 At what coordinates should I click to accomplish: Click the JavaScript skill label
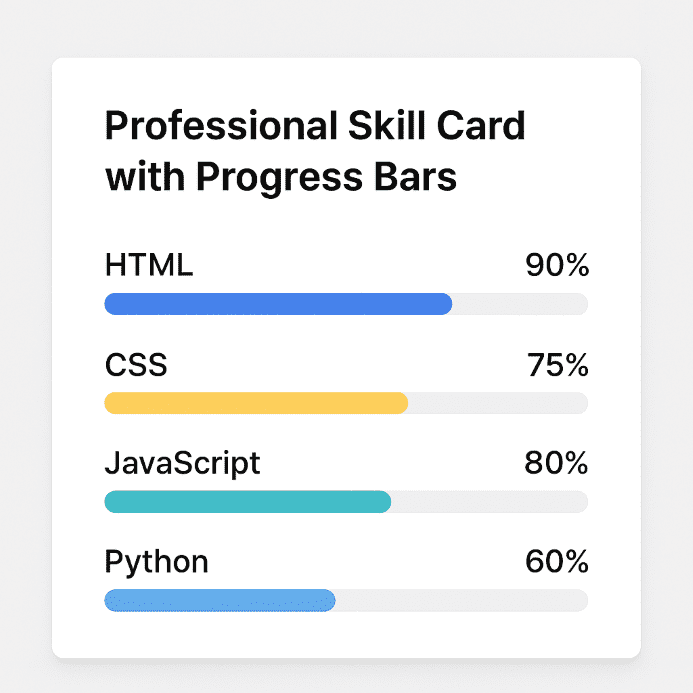tap(182, 464)
